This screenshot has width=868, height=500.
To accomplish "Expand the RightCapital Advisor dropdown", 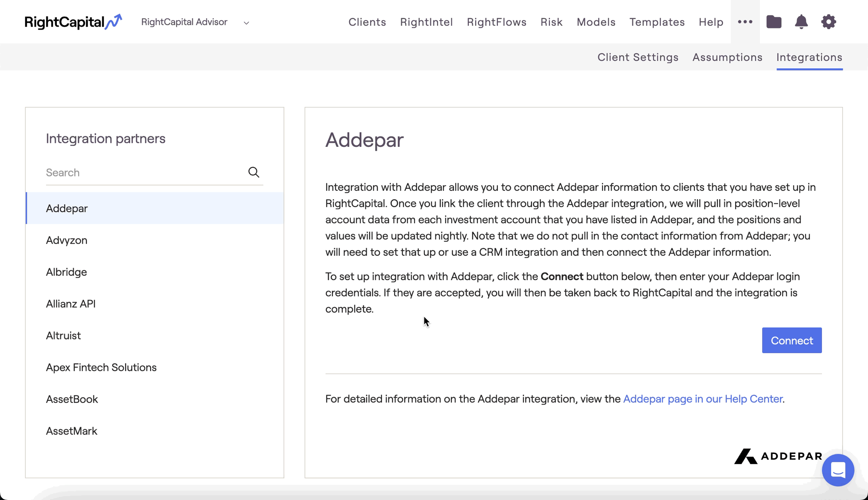I will (195, 22).
